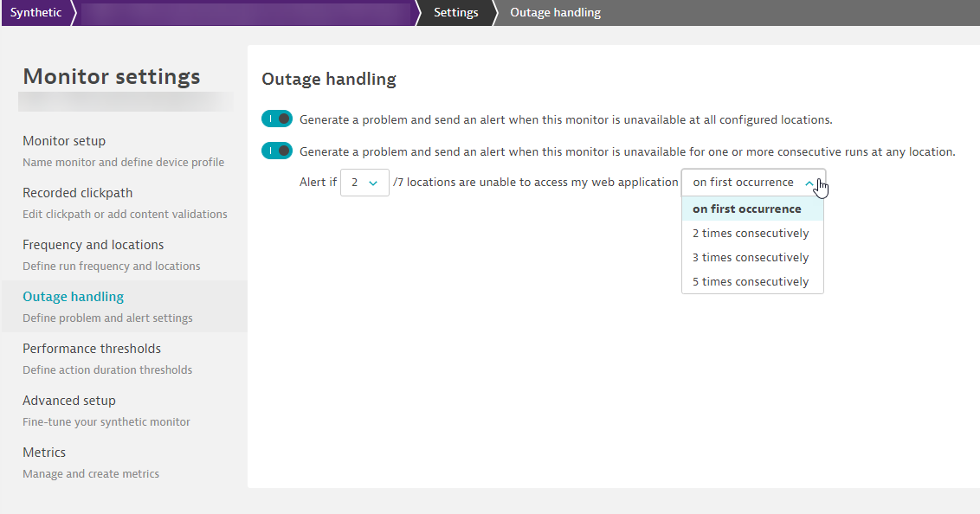Select Outage handling in the sidebar
The height and width of the screenshot is (514, 980).
click(74, 297)
